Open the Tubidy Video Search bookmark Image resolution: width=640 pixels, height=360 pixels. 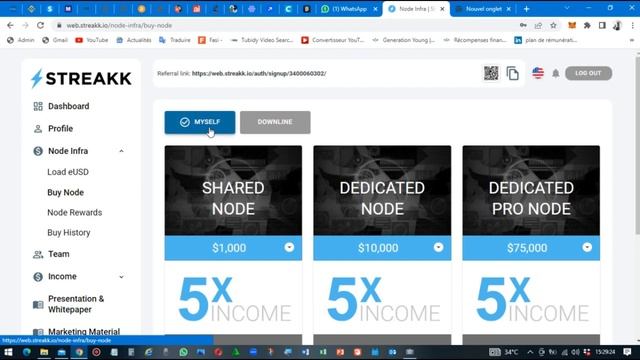(262, 40)
